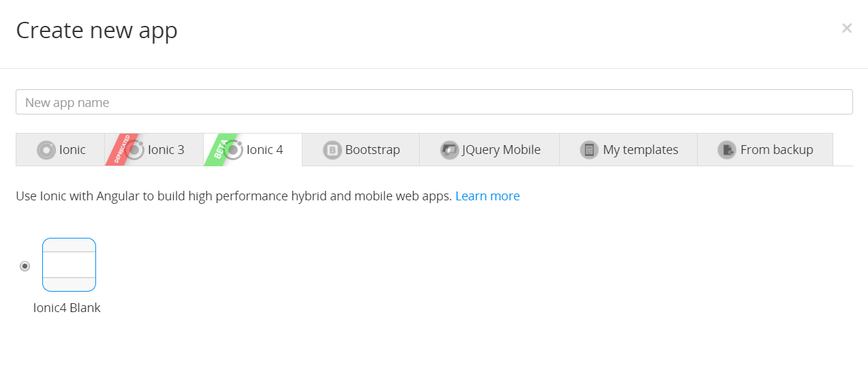Choose the Ionic4 Blank template thumbnail
The image size is (868, 385).
[69, 264]
